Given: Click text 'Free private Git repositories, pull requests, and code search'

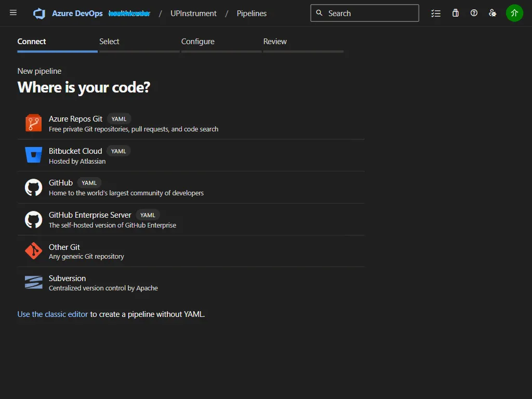Looking at the screenshot, I should coord(134,129).
